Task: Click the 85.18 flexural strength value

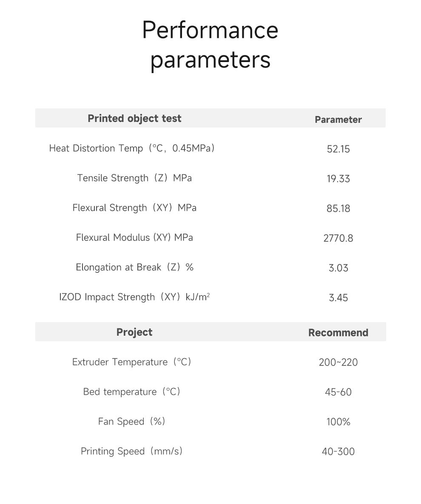Action: tap(338, 209)
